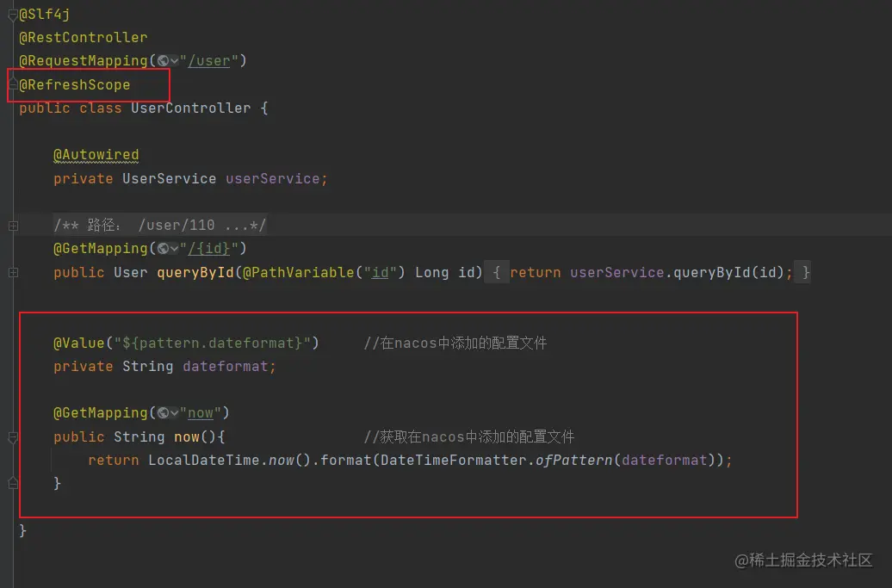Click the comment //在nacos中添加的配置文件
This screenshot has height=588, width=892.
pyautogui.click(x=455, y=343)
